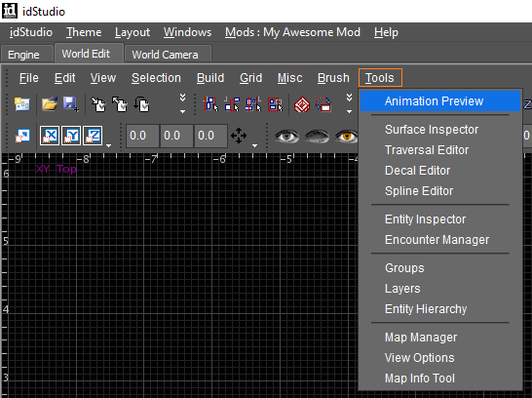Choose Surface Inspector menu entry
This screenshot has height=398, width=532.
tap(440, 130)
